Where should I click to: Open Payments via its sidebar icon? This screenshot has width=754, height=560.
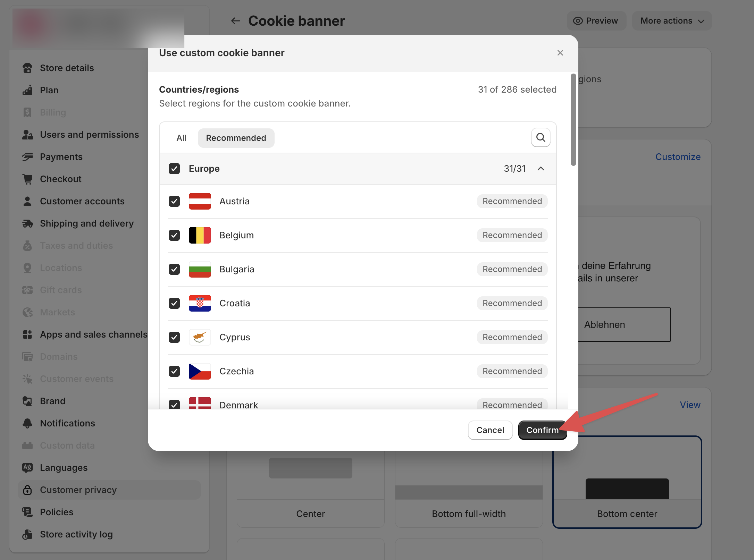tap(27, 156)
